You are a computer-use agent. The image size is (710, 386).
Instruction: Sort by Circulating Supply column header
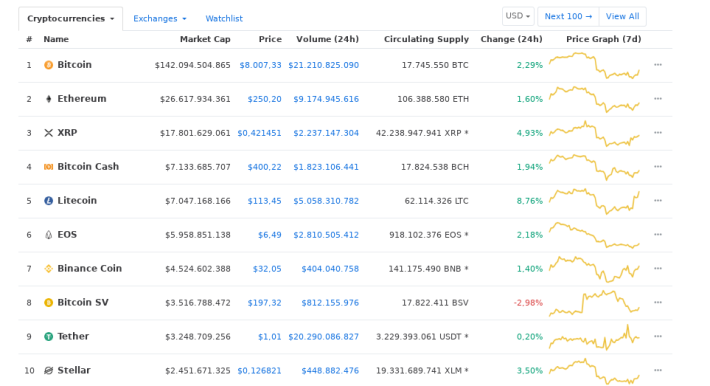coord(427,39)
